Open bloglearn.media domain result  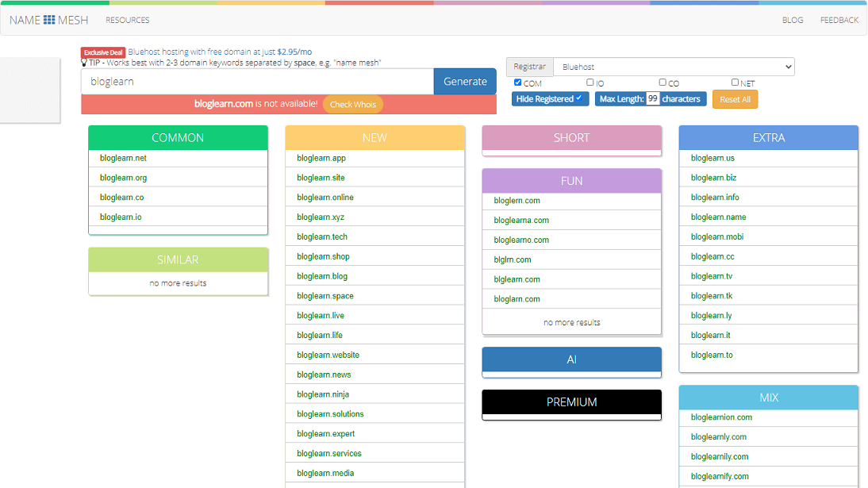(325, 473)
